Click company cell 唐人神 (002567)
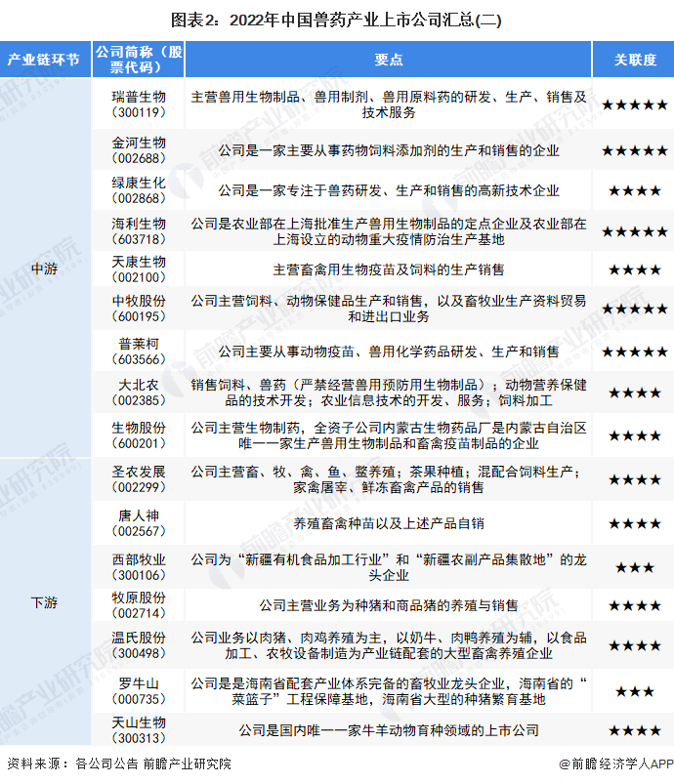The width and height of the screenshot is (674, 784). point(139,523)
